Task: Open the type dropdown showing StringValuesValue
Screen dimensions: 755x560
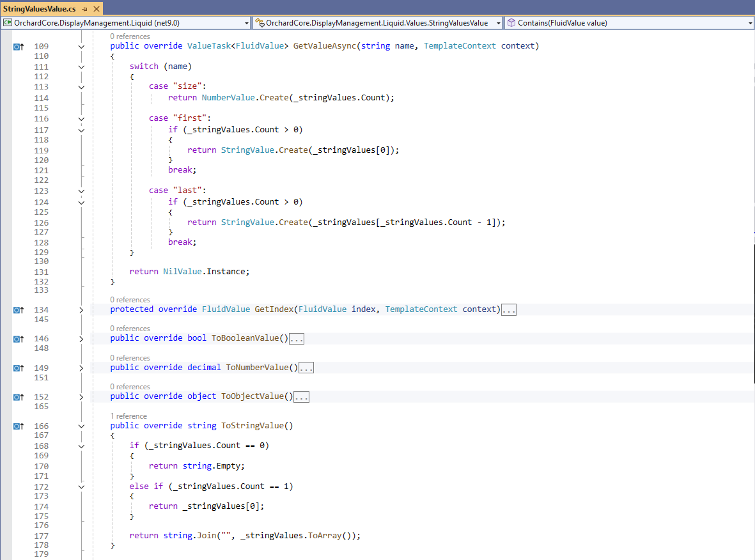Action: (x=378, y=22)
